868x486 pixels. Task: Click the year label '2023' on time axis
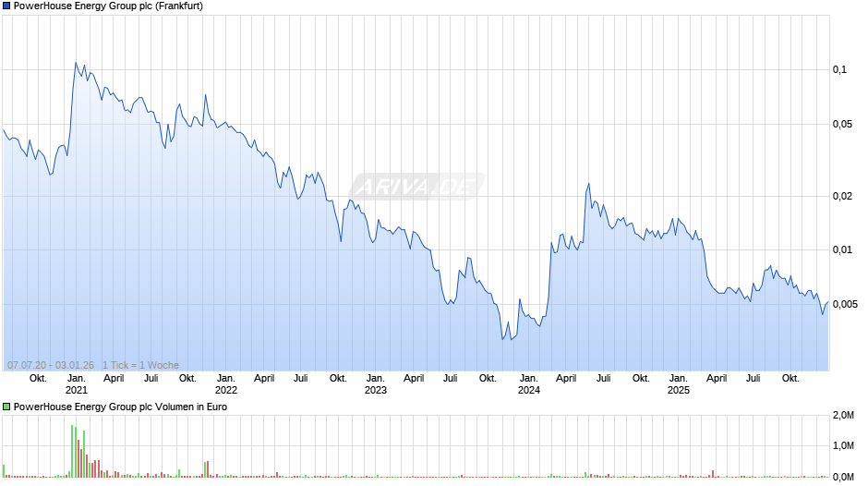375,390
